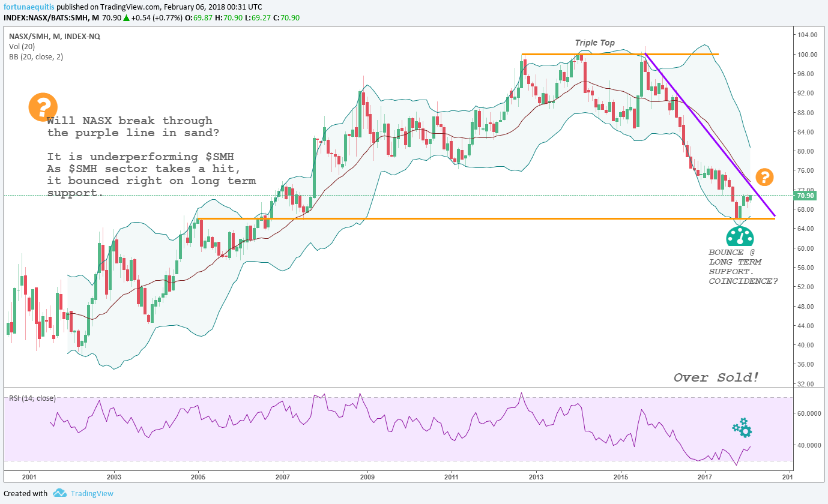
Task: Click the 'Will NASX break through' text line
Action: (130, 121)
